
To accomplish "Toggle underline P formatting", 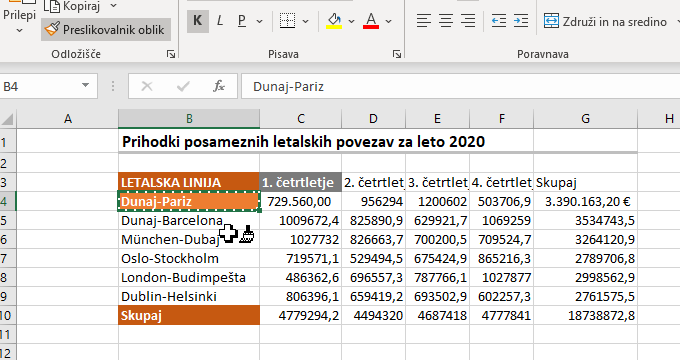I will (x=242, y=21).
